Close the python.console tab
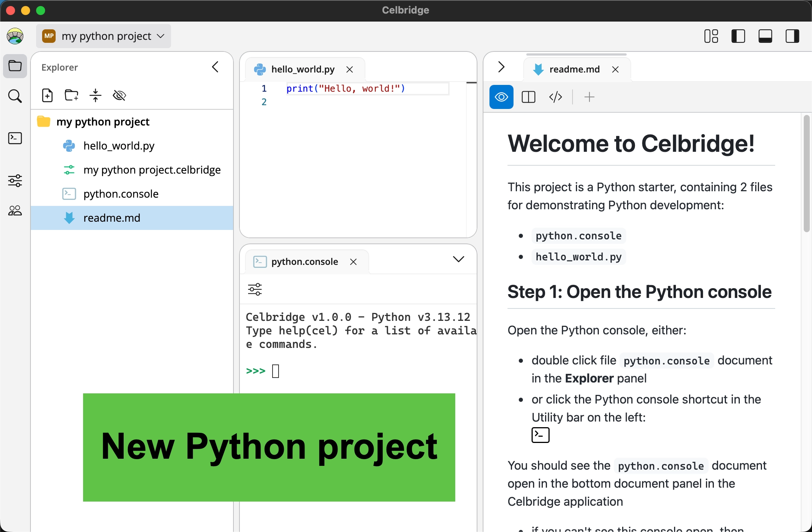Image resolution: width=812 pixels, height=532 pixels. (x=353, y=262)
